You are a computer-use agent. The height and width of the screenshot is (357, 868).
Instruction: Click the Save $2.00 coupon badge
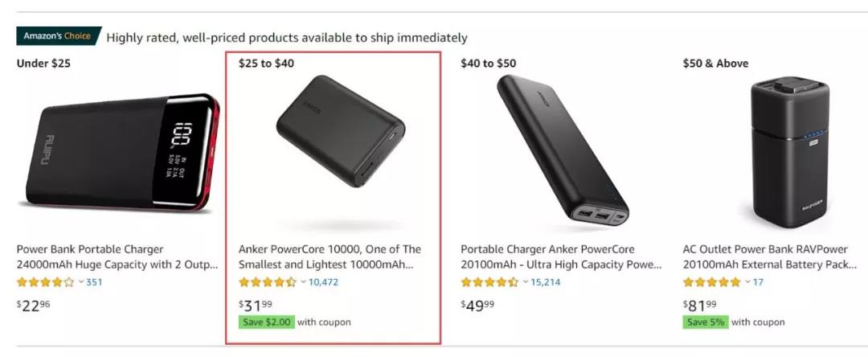[266, 322]
